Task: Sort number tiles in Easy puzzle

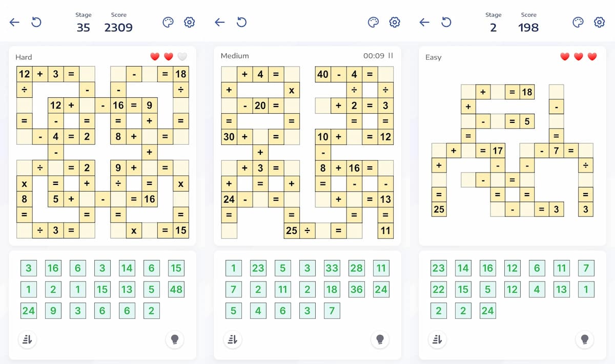Action: [x=438, y=339]
